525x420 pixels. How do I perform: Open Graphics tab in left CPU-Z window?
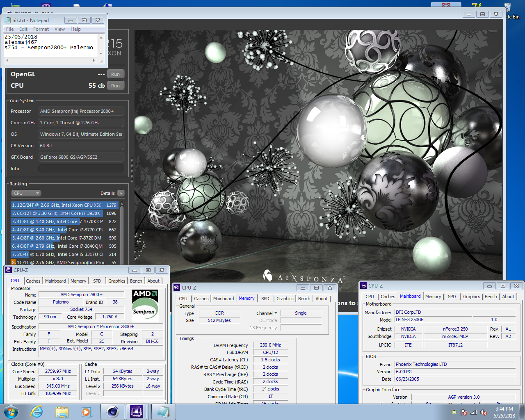coord(117,281)
